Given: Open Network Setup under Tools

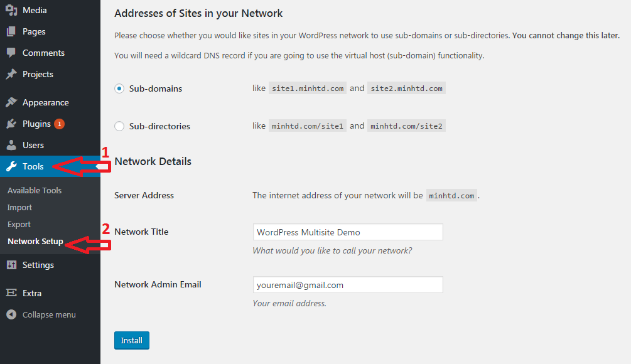Looking at the screenshot, I should point(35,241).
